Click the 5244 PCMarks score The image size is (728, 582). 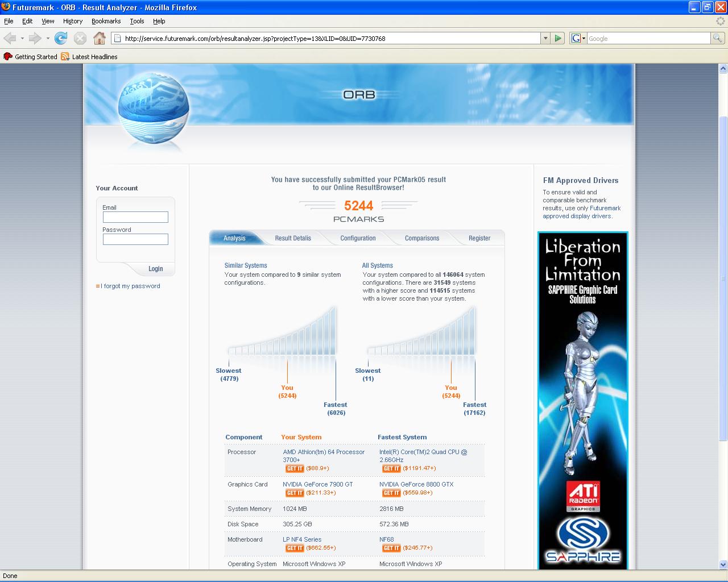[x=358, y=206]
